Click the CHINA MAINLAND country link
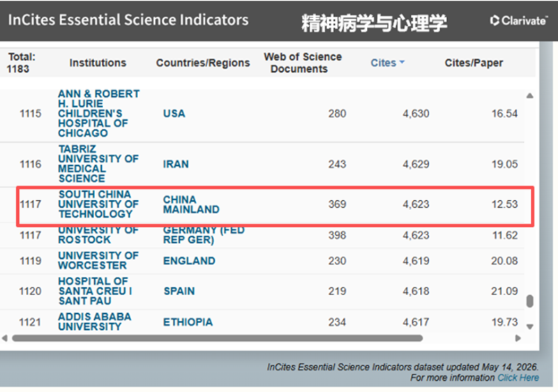This screenshot has width=558, height=392. [x=191, y=204]
